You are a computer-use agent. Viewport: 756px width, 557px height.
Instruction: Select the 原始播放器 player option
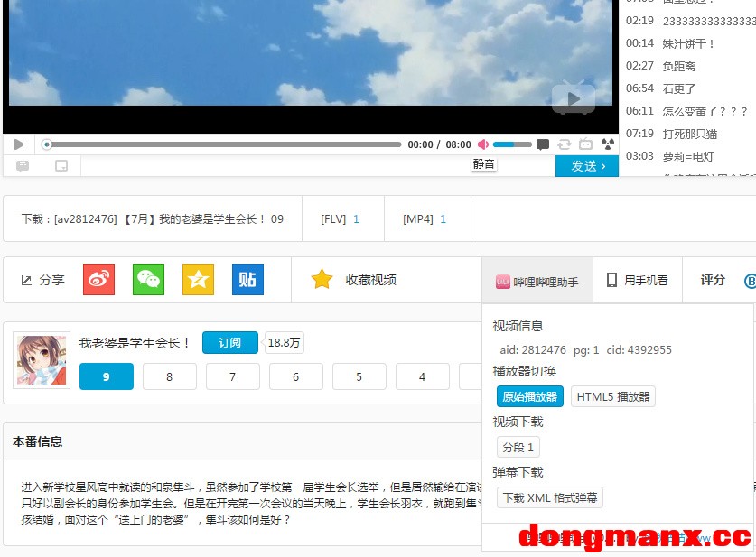pos(530,396)
